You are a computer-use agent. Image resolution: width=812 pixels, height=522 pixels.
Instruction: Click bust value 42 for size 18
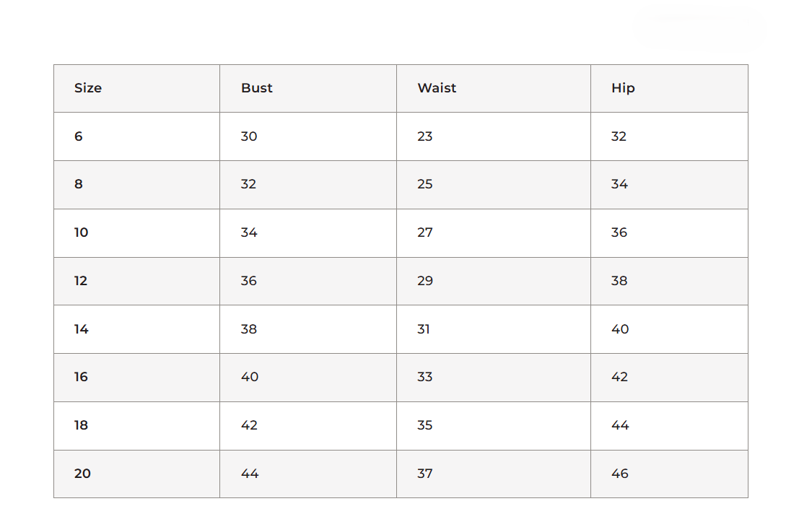pyautogui.click(x=249, y=425)
